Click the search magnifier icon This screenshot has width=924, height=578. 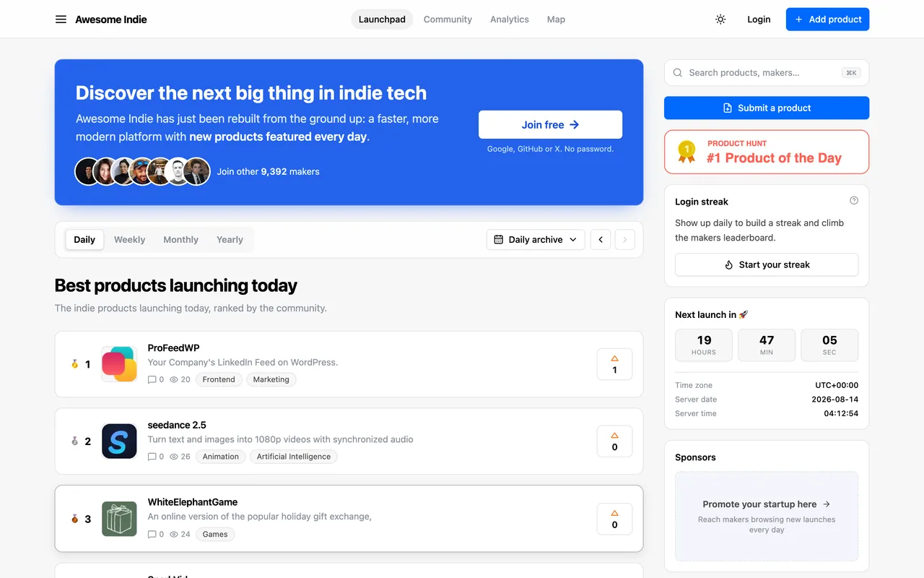pyautogui.click(x=678, y=72)
